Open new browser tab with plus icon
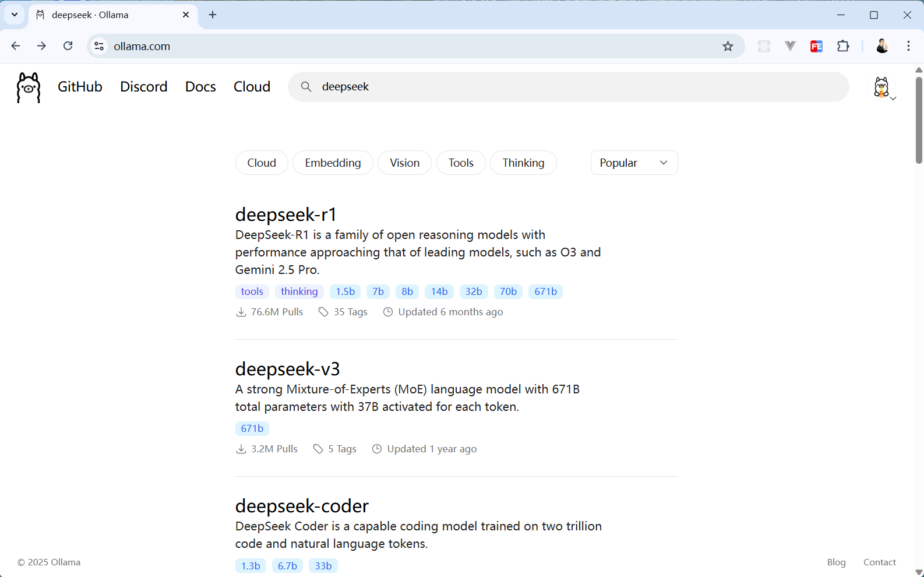The height and width of the screenshot is (577, 924). pos(213,15)
